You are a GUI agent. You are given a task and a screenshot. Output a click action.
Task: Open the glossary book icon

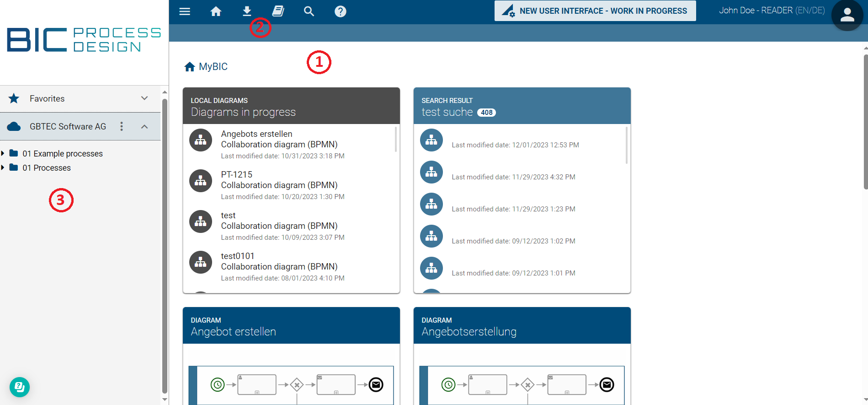[278, 11]
